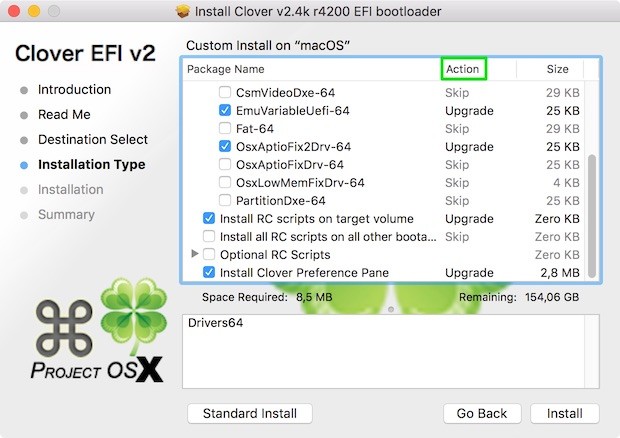Screen dimensions: 620x438
Task: Uncheck OsxAptioFix2Drv-64 driver
Action: 225,146
